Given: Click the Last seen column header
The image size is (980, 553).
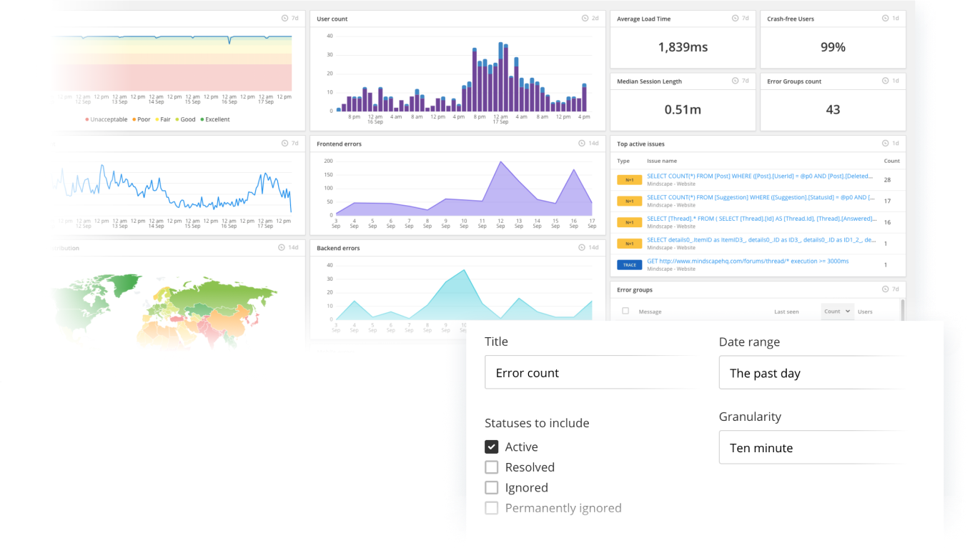Looking at the screenshot, I should pyautogui.click(x=786, y=312).
